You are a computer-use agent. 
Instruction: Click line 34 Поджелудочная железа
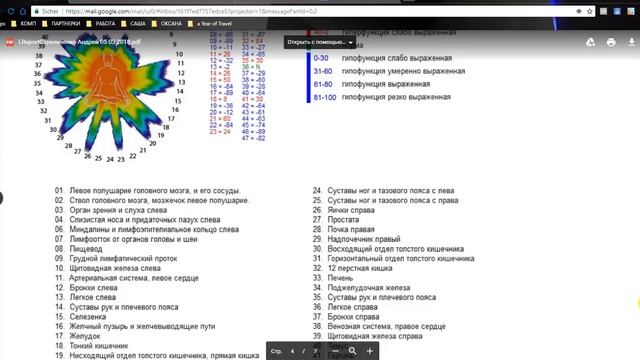pos(362,288)
